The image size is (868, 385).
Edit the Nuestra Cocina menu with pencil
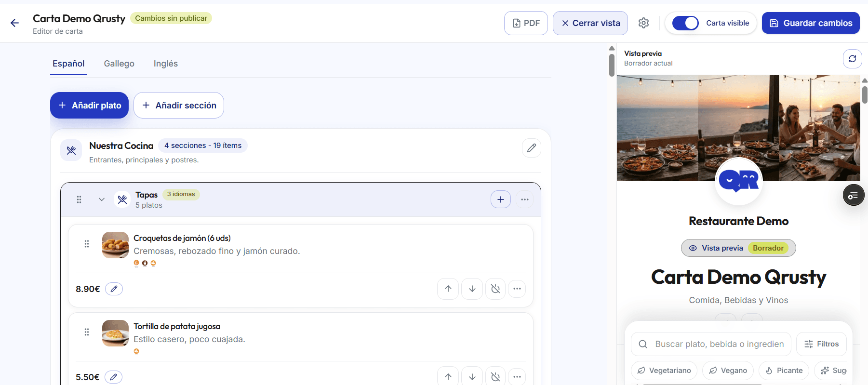coord(531,148)
